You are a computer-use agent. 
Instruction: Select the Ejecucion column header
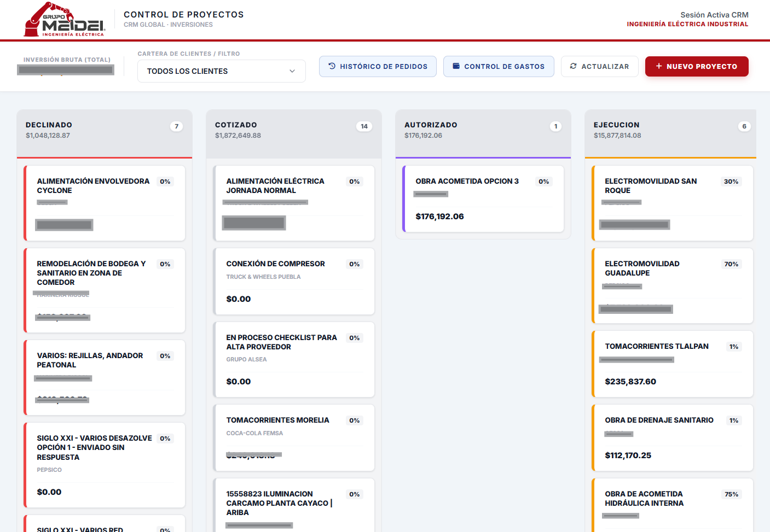click(670, 134)
